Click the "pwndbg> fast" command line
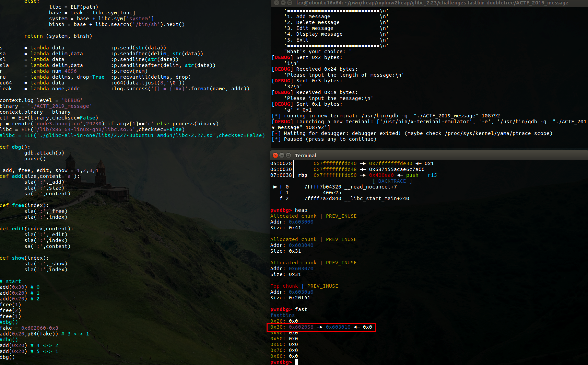Screen dimensions: 588x365 pos(289,310)
